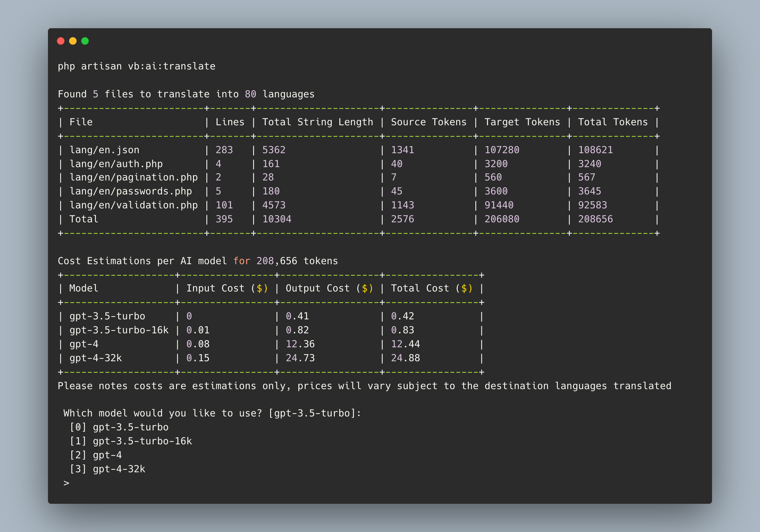Click the 'Target Tokens' column header
Image resolution: width=760 pixels, height=532 pixels.
click(x=522, y=123)
